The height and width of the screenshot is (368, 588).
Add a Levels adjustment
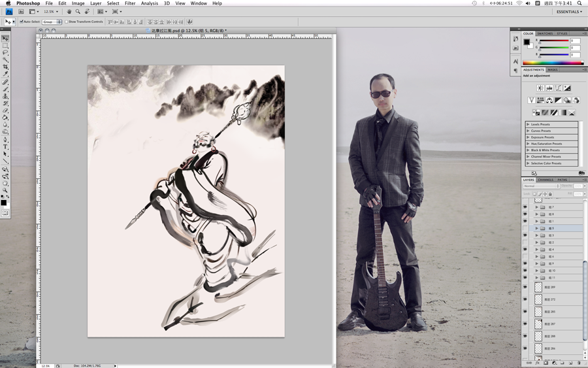tap(549, 88)
